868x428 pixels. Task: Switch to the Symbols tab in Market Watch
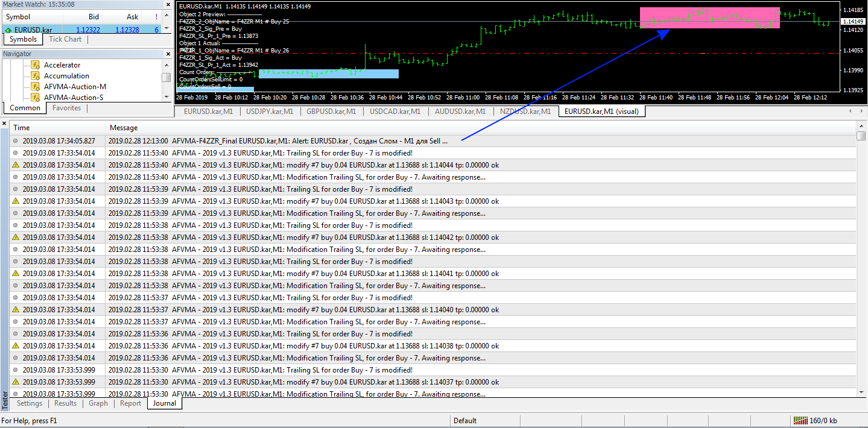click(x=24, y=39)
